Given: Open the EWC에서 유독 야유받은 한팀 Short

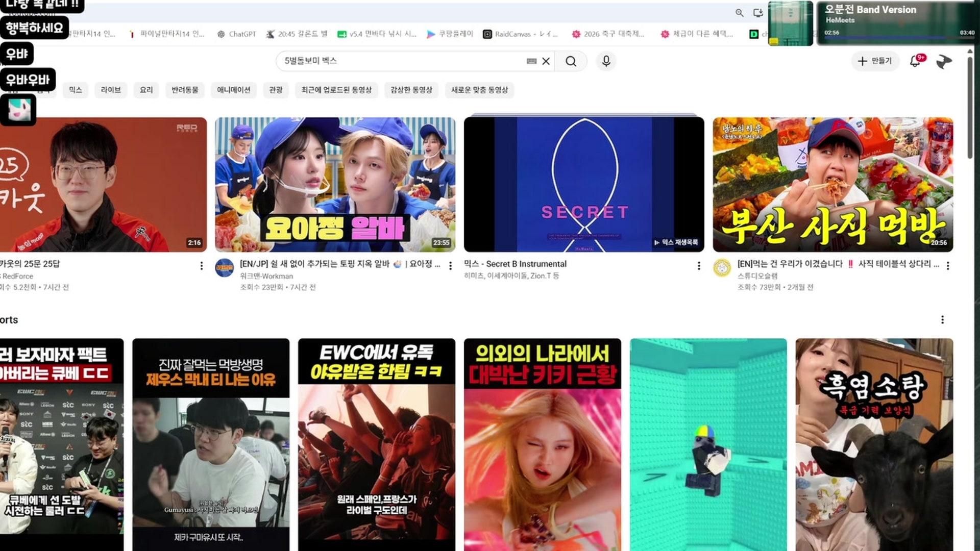Looking at the screenshot, I should 377,444.
